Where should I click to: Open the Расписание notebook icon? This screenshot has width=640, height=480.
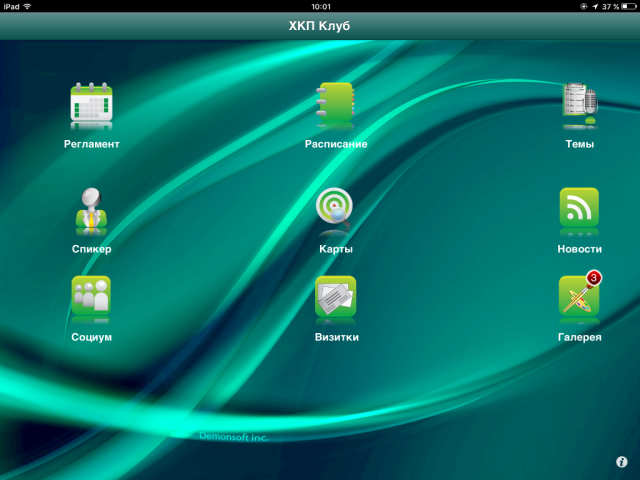click(335, 102)
